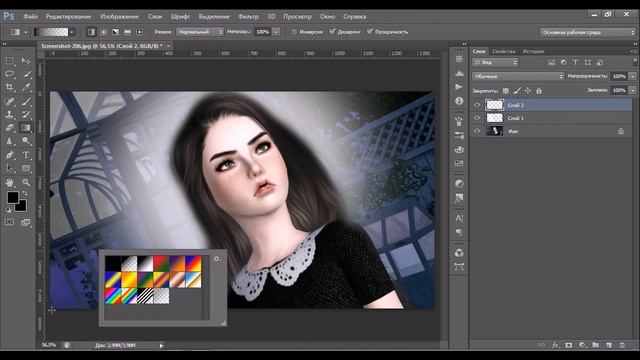Open the Редактирование menu
Image resolution: width=640 pixels, height=360 pixels.
tap(68, 17)
